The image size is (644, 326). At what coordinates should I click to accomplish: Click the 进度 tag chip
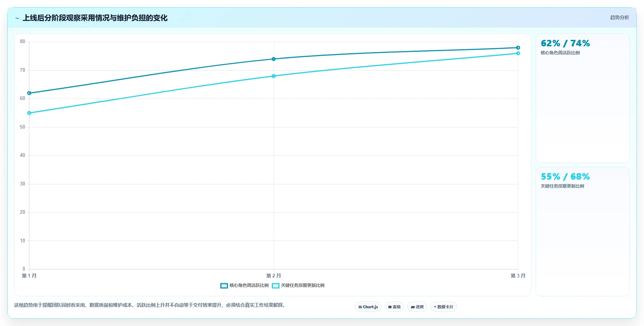[x=417, y=307]
